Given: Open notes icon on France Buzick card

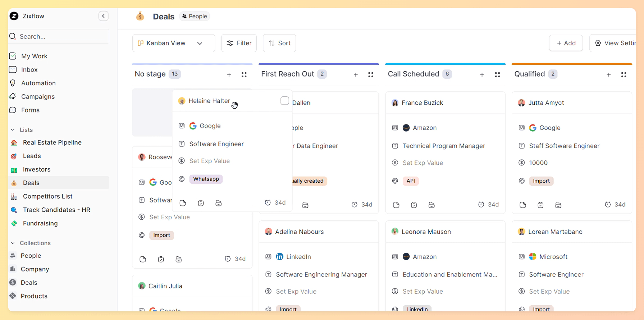Looking at the screenshot, I should click(396, 205).
